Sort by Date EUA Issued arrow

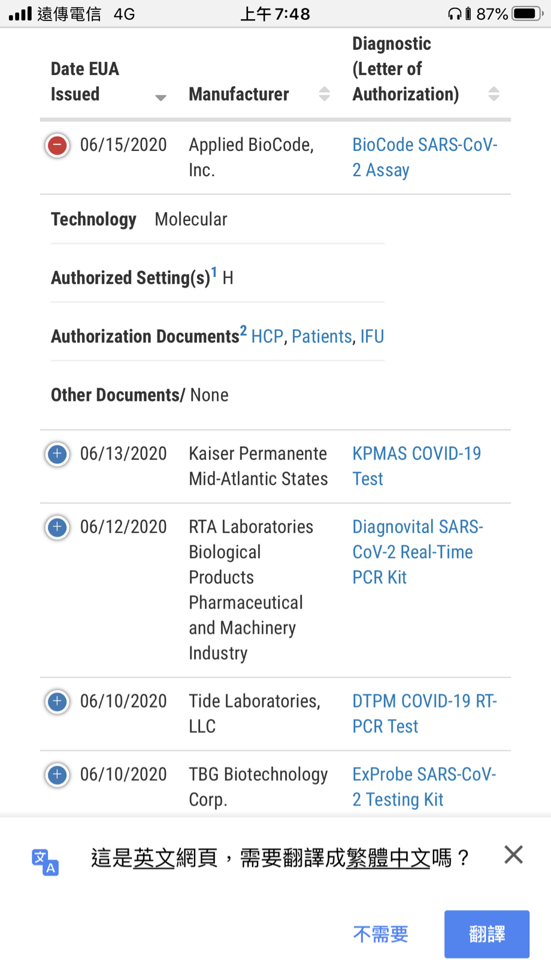coord(161,97)
